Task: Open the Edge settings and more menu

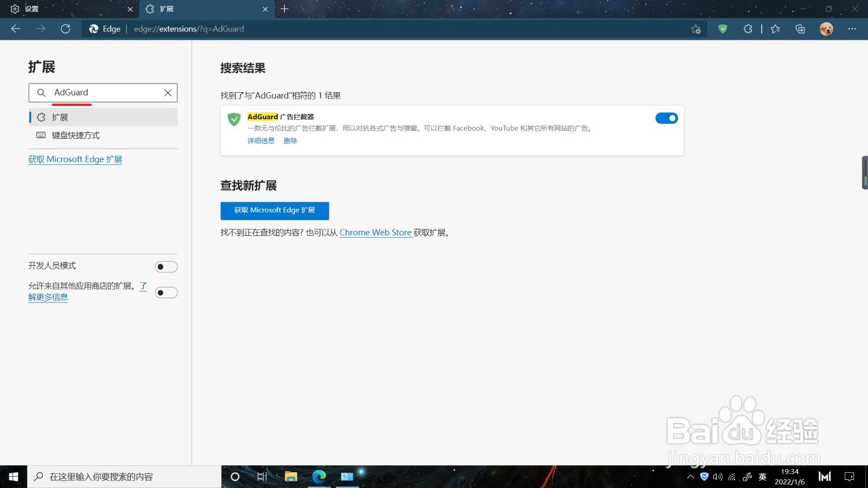Action: (x=852, y=29)
